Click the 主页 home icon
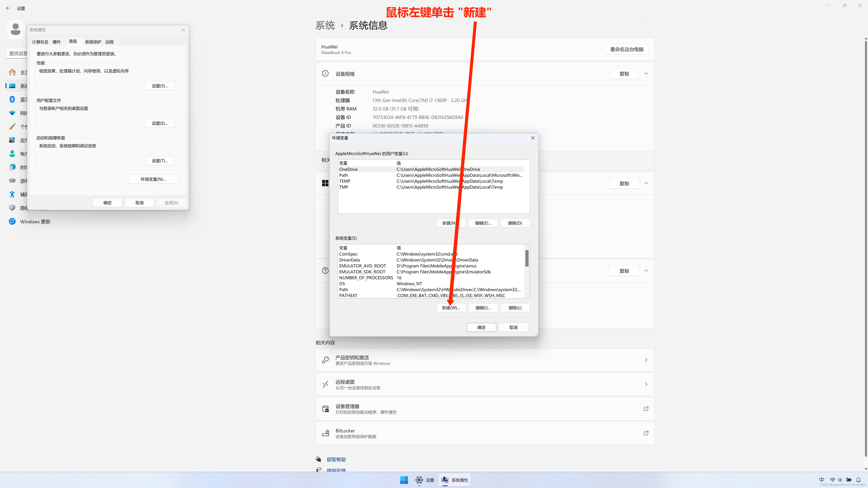The width and height of the screenshot is (868, 488). tap(12, 72)
